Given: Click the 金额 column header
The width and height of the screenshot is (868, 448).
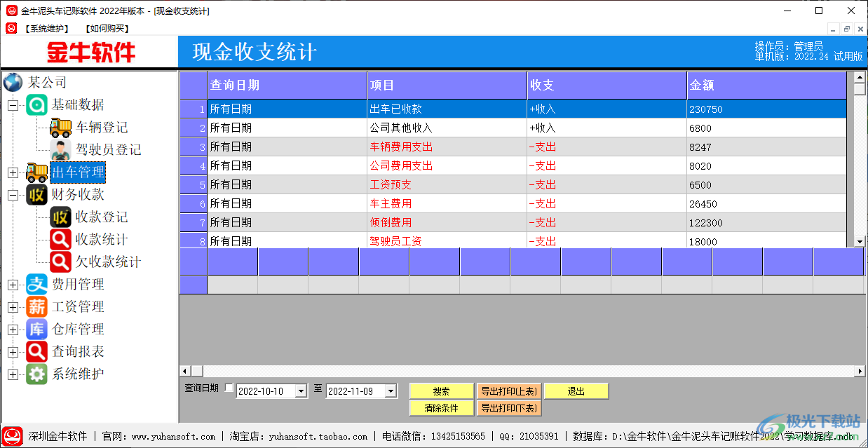Looking at the screenshot, I should point(767,86).
